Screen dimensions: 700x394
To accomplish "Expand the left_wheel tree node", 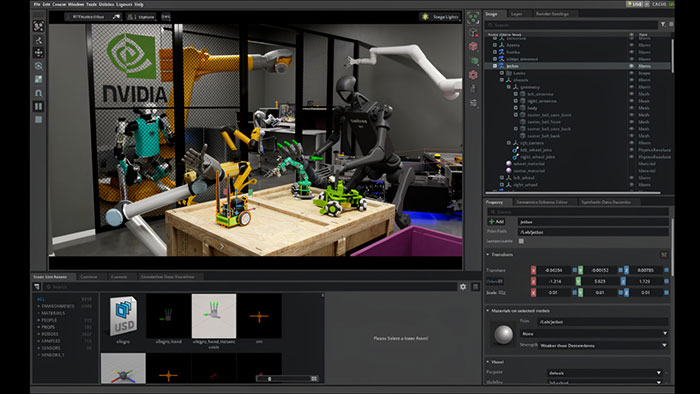I will [502, 178].
